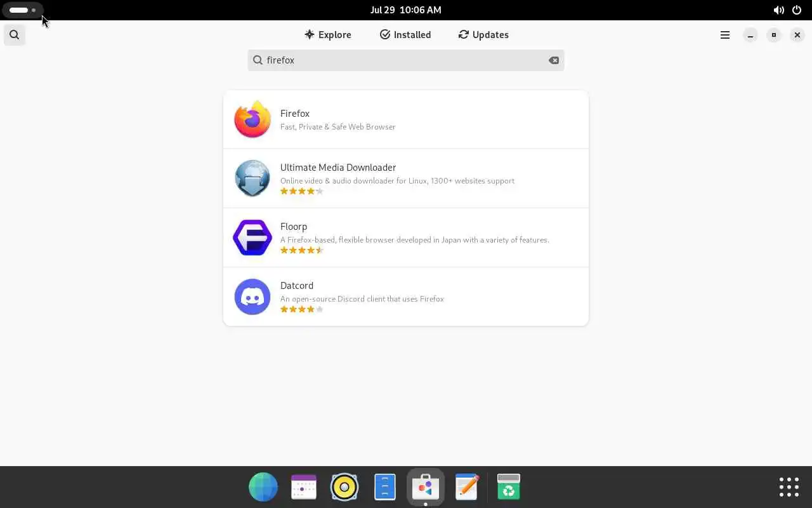
Task: Switch to the Explore tab
Action: coord(327,35)
